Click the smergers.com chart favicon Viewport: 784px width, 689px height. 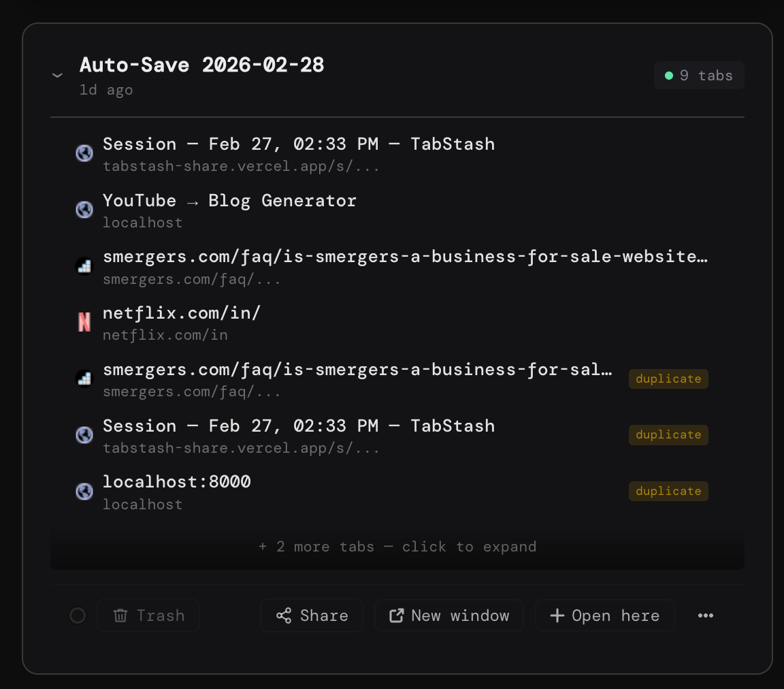click(x=84, y=266)
